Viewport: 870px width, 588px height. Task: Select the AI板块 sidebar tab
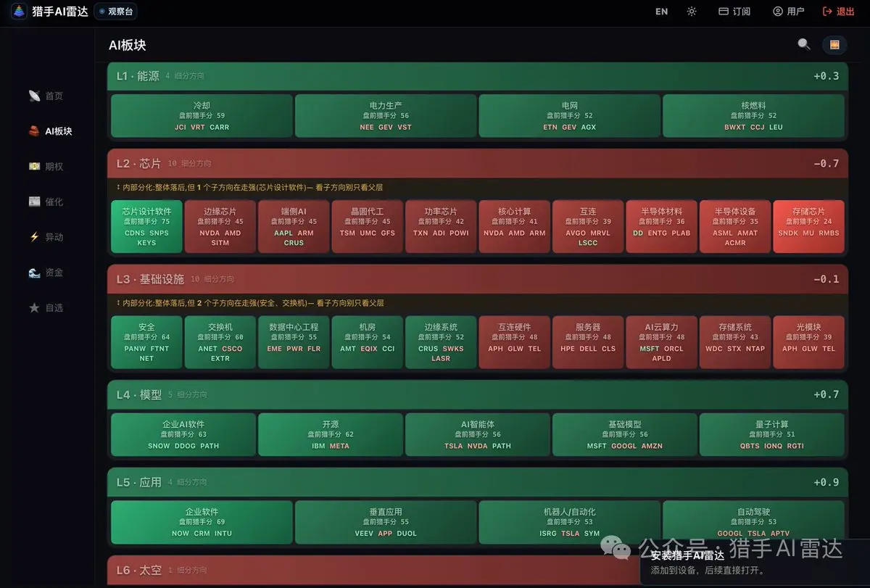click(x=51, y=131)
